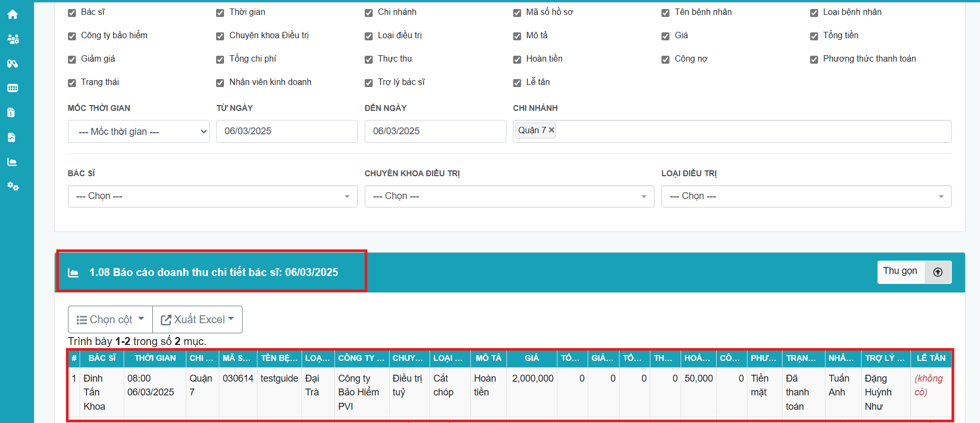This screenshot has height=423, width=980.
Task: Open the gears settings sidebar icon
Action: pyautogui.click(x=13, y=186)
